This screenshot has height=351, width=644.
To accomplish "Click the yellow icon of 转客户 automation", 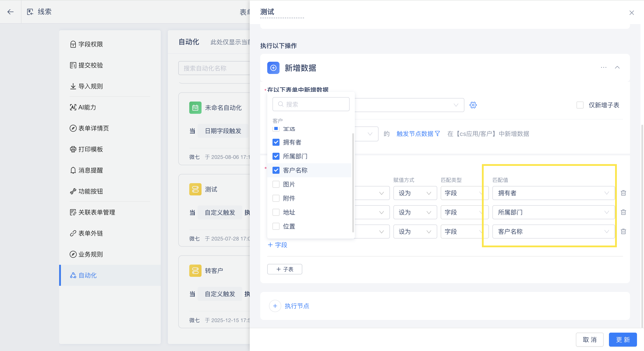I will (195, 270).
